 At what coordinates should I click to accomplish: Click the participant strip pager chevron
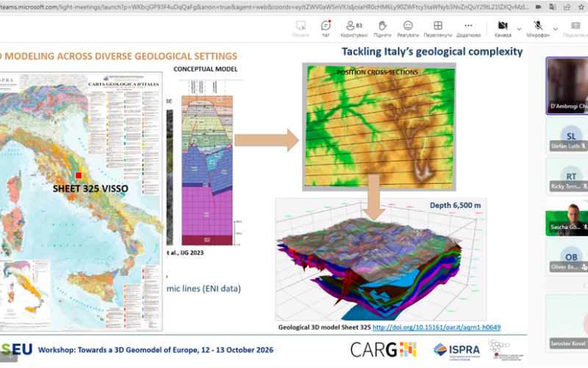click(x=584, y=286)
